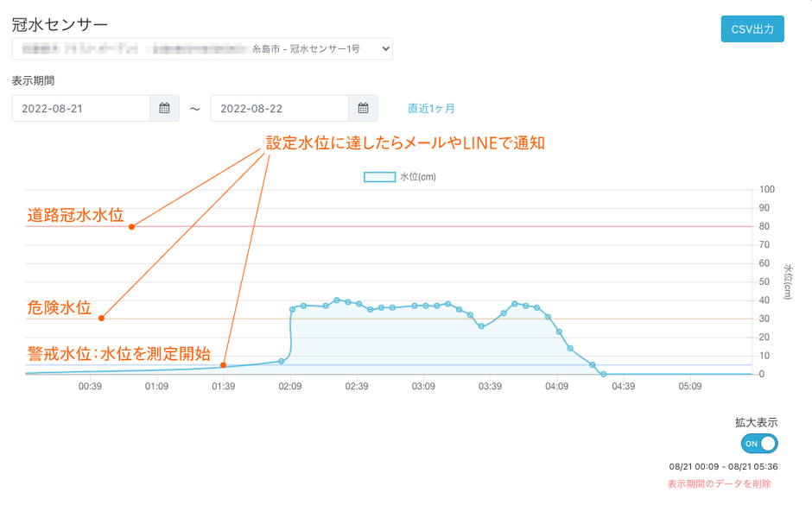
Task: Open the start date calendar picker
Action: point(163,108)
